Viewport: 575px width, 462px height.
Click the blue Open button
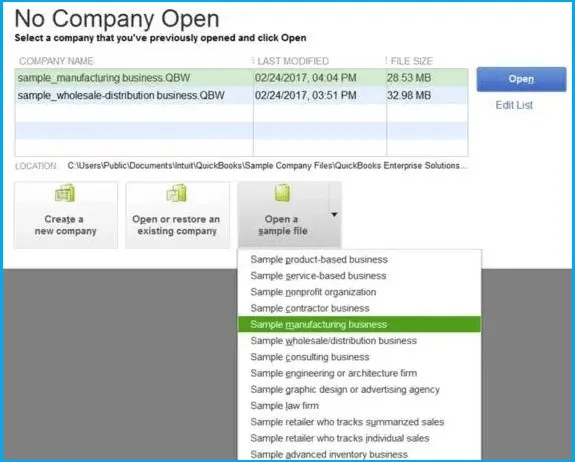521,79
